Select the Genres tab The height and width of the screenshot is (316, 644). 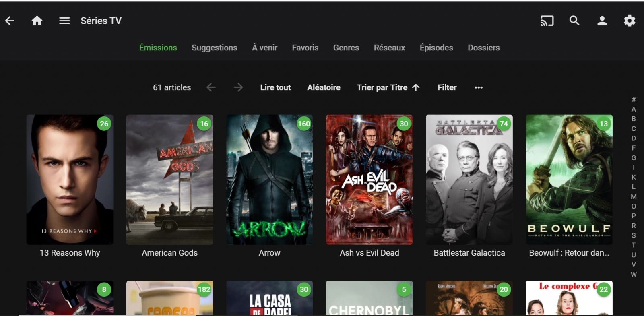[x=346, y=48]
